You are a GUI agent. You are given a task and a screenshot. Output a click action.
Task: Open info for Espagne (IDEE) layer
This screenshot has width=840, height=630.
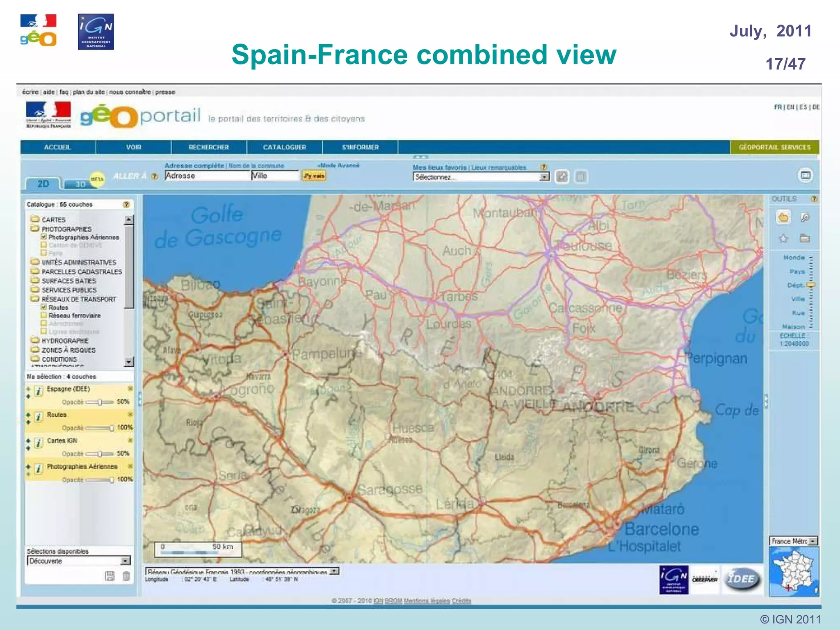point(38,391)
